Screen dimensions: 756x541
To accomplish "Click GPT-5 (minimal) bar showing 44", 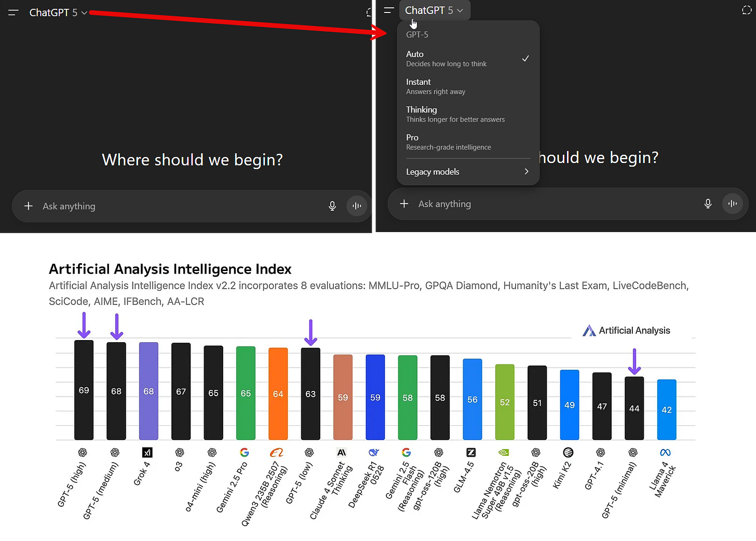I will pos(634,409).
